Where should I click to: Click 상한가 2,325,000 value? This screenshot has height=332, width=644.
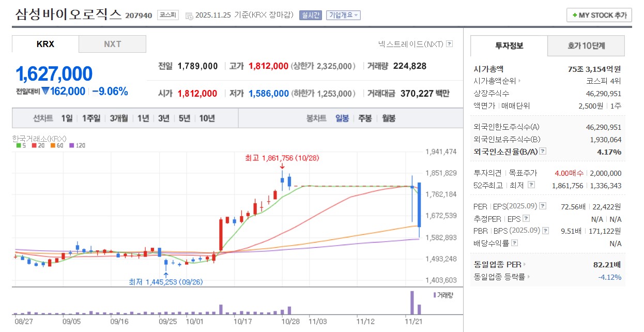tap(334, 66)
